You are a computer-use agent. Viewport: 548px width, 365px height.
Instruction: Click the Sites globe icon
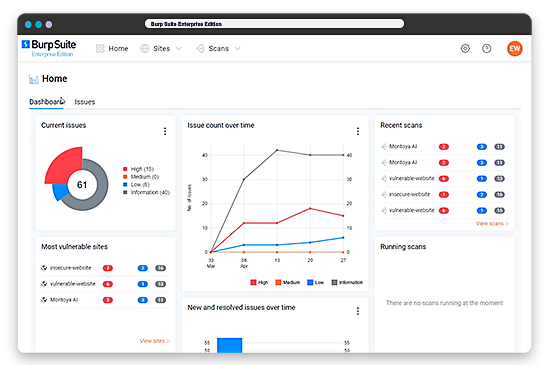[x=145, y=49]
